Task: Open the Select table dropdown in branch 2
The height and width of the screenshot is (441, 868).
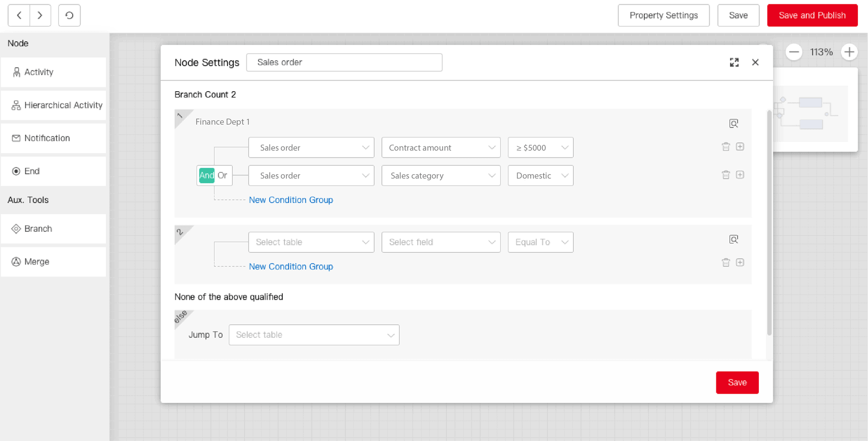Action: pos(311,242)
